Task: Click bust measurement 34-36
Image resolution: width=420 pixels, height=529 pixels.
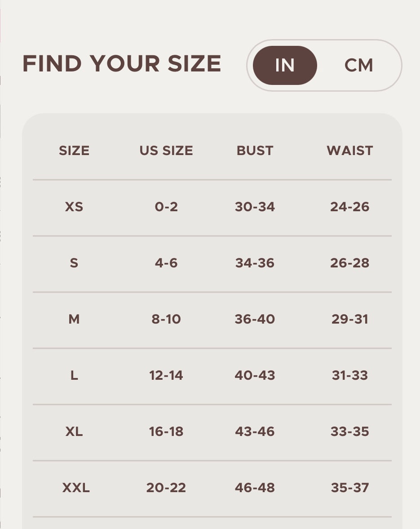Action: pos(255,263)
